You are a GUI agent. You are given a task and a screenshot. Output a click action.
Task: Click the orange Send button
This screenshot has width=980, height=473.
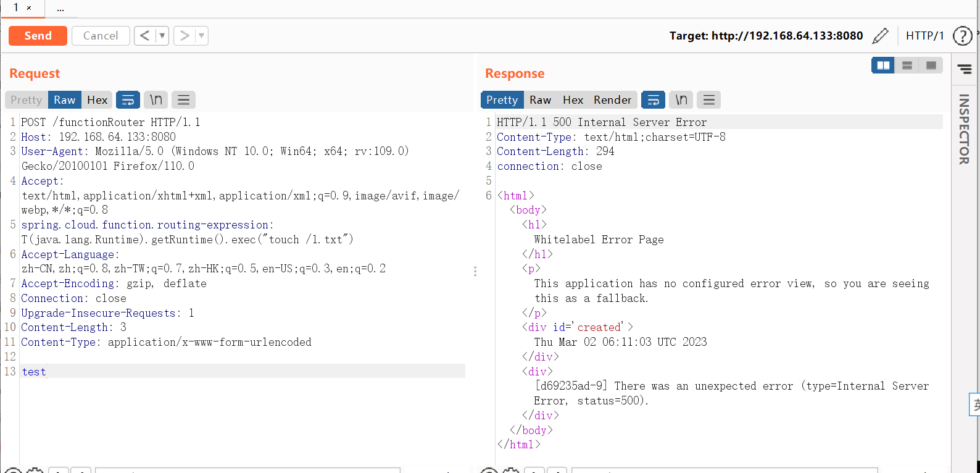point(38,36)
